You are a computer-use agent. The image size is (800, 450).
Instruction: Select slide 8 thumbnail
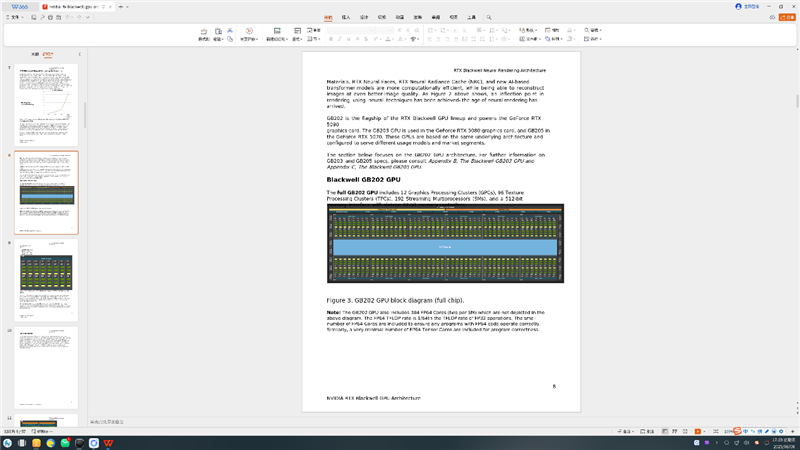point(46,192)
